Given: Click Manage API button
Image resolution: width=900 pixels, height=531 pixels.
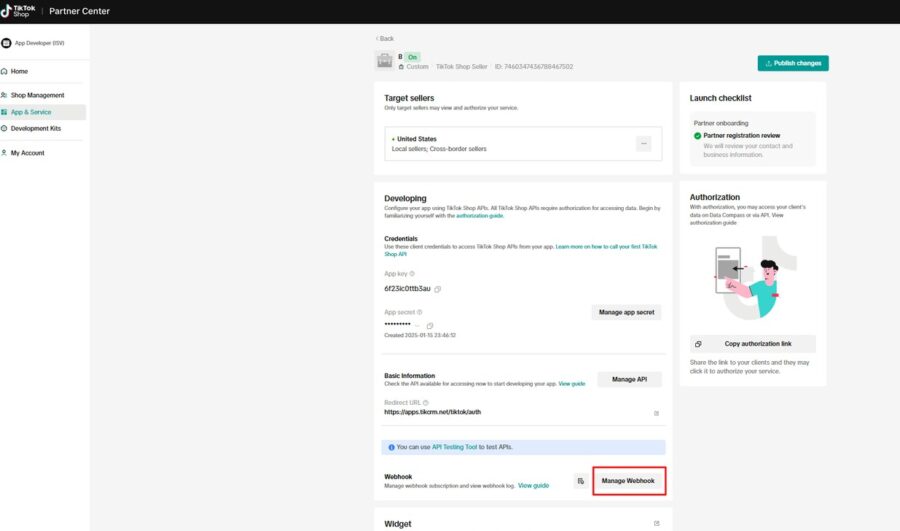Looking at the screenshot, I should tap(629, 379).
